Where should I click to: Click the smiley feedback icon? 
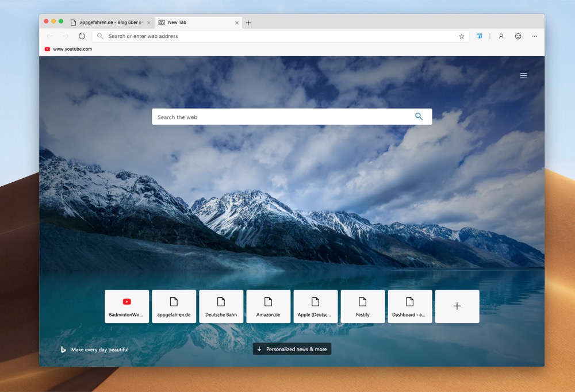click(x=518, y=36)
